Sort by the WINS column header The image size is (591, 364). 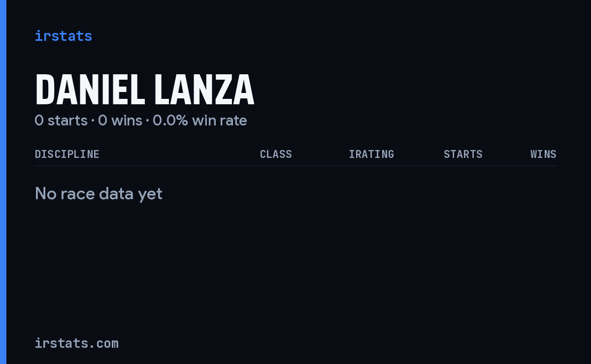tap(543, 154)
